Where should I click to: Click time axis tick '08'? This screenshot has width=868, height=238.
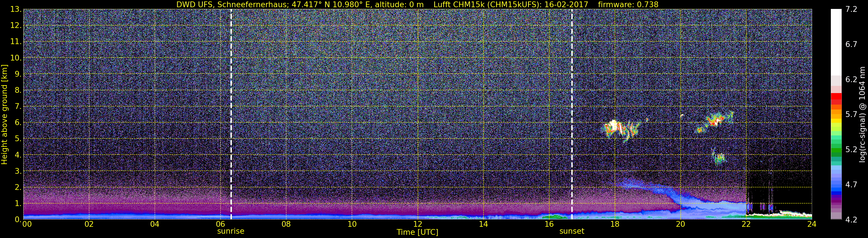286,224
